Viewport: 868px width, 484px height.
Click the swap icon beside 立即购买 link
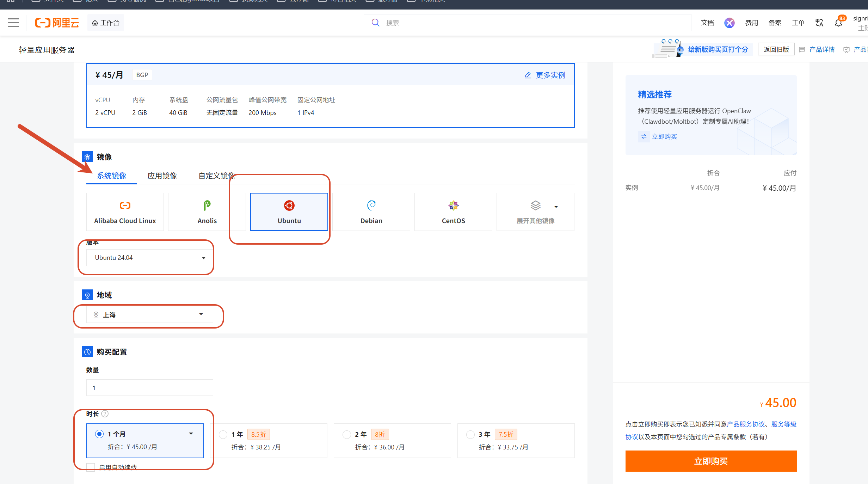tap(644, 136)
